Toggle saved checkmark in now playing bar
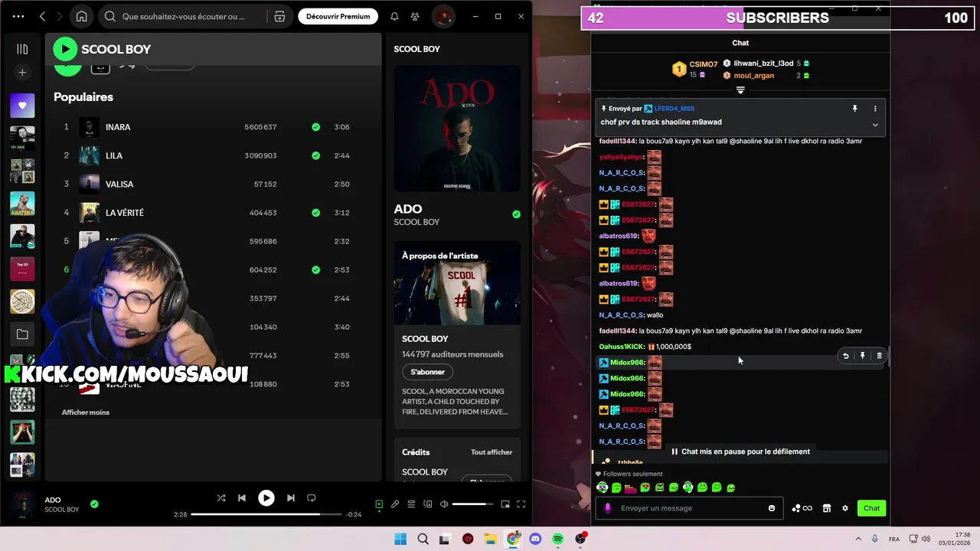The height and width of the screenshot is (551, 980). coord(94,504)
